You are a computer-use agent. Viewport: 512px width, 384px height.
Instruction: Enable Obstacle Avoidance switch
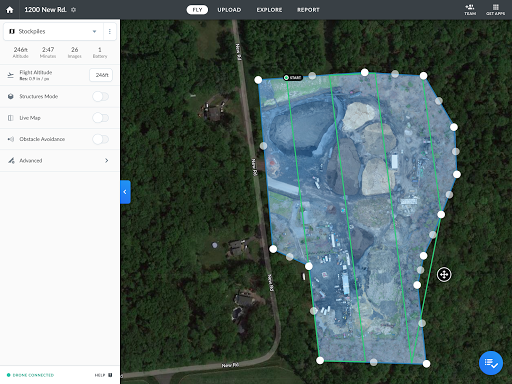101,139
